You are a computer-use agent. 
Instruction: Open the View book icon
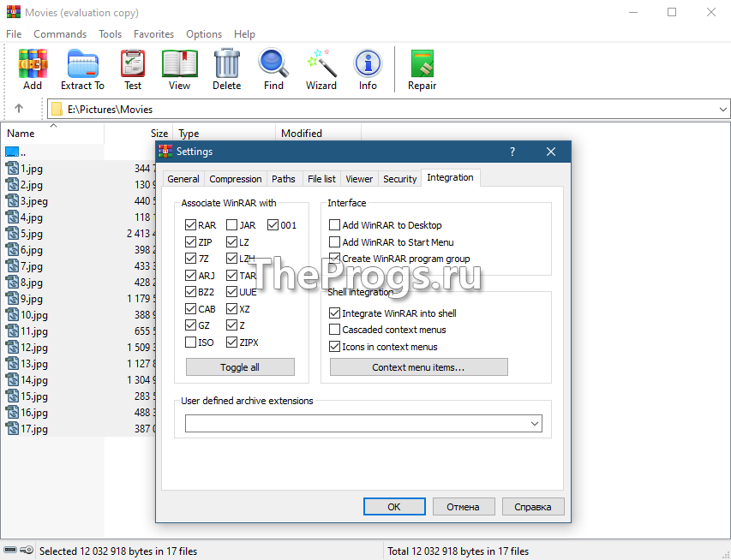179,63
